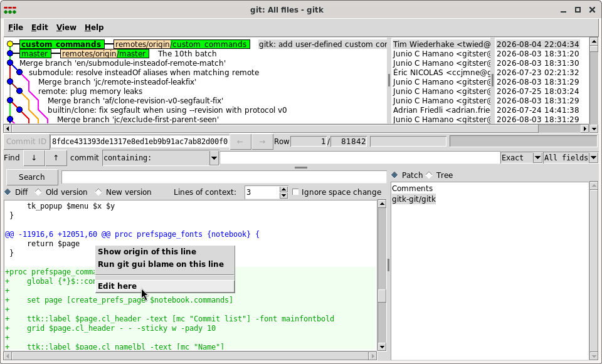Click the remotes/origin/master label
Screen dimensions: 602x364
[x=105, y=54]
